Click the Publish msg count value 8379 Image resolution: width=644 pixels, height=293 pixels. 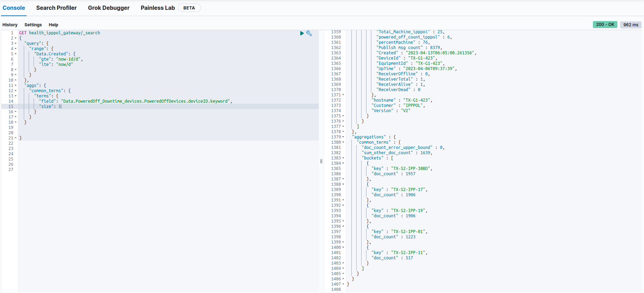(x=435, y=48)
